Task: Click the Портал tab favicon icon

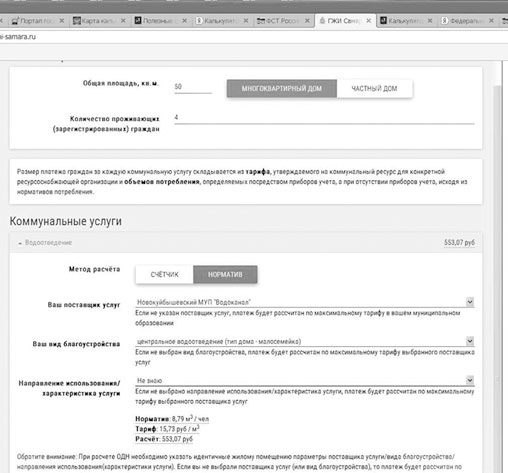Action: (16, 21)
